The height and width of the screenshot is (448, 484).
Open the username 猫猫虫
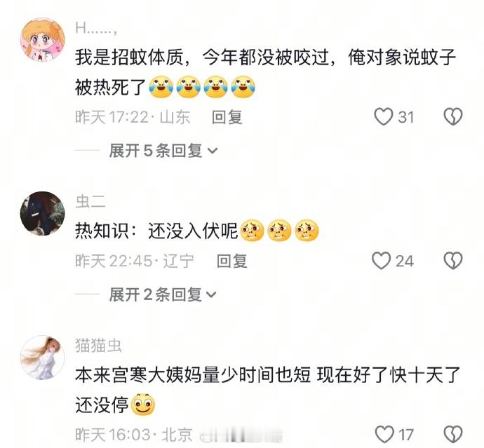(x=98, y=345)
